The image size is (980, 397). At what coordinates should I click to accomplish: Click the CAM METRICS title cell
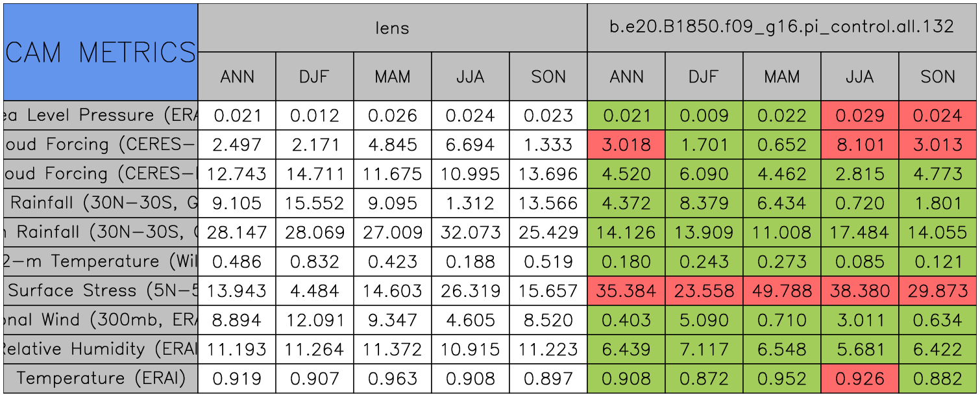[101, 52]
